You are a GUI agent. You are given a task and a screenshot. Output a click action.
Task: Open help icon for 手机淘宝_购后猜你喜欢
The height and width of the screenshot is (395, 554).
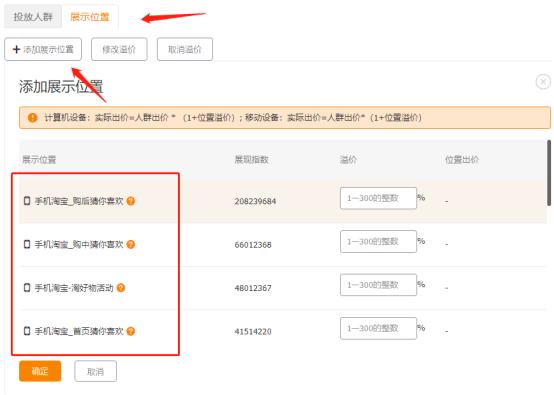(x=131, y=201)
